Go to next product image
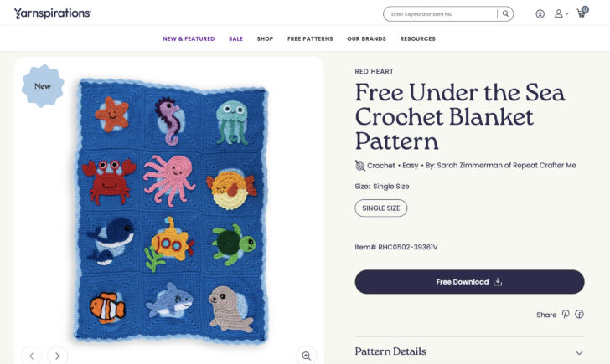Viewport: 610px width, 364px height. pyautogui.click(x=57, y=356)
